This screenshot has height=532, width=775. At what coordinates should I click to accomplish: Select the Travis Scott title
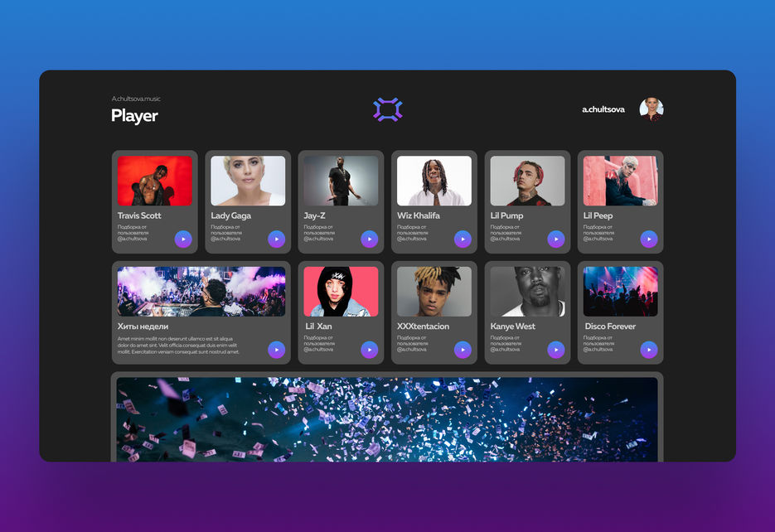[x=139, y=215]
